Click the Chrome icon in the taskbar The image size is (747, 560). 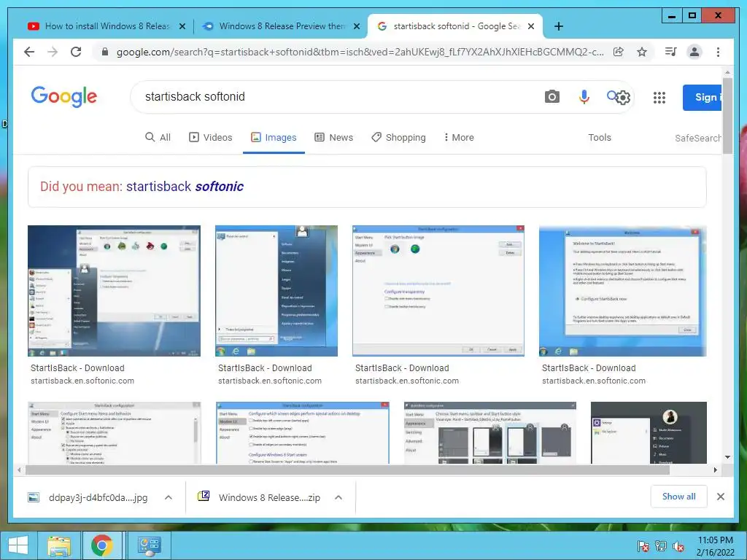coord(101,545)
